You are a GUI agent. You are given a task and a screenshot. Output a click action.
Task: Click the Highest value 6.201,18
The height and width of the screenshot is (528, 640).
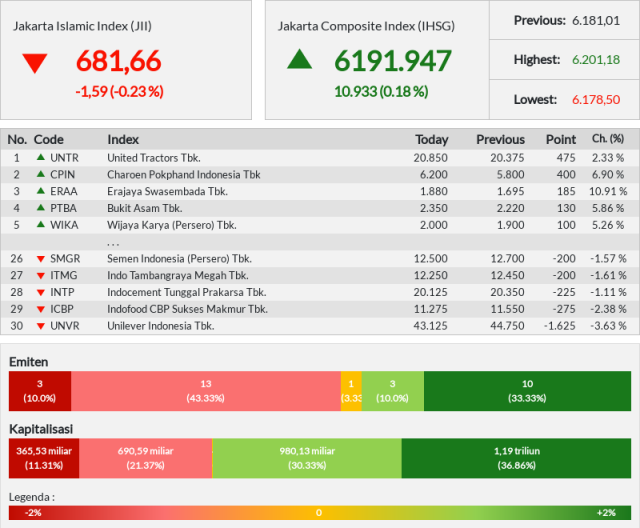point(596,60)
